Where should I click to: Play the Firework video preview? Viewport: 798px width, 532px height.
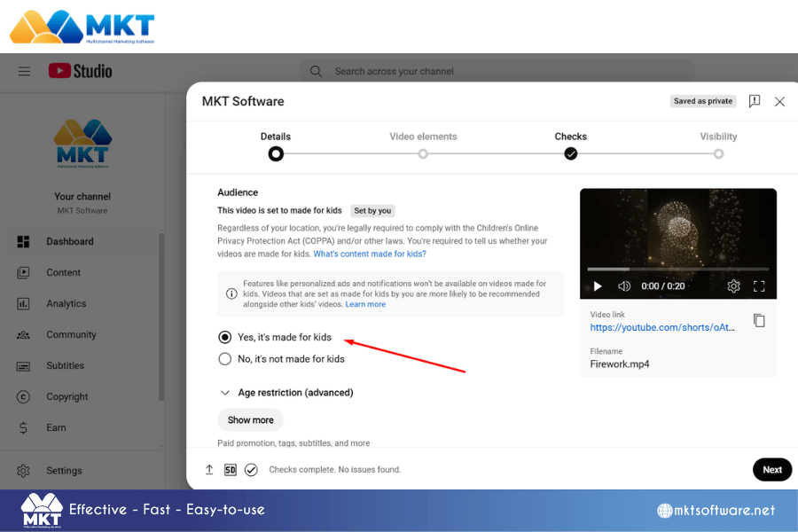[598, 286]
